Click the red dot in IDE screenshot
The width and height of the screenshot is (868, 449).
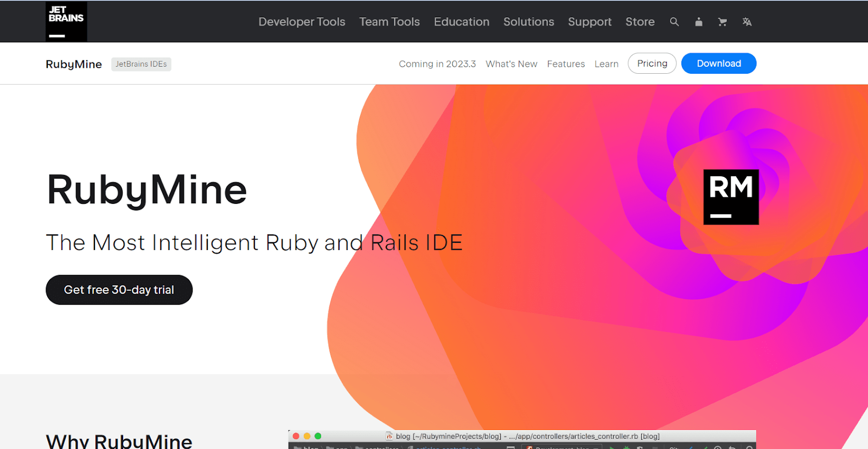click(x=296, y=436)
